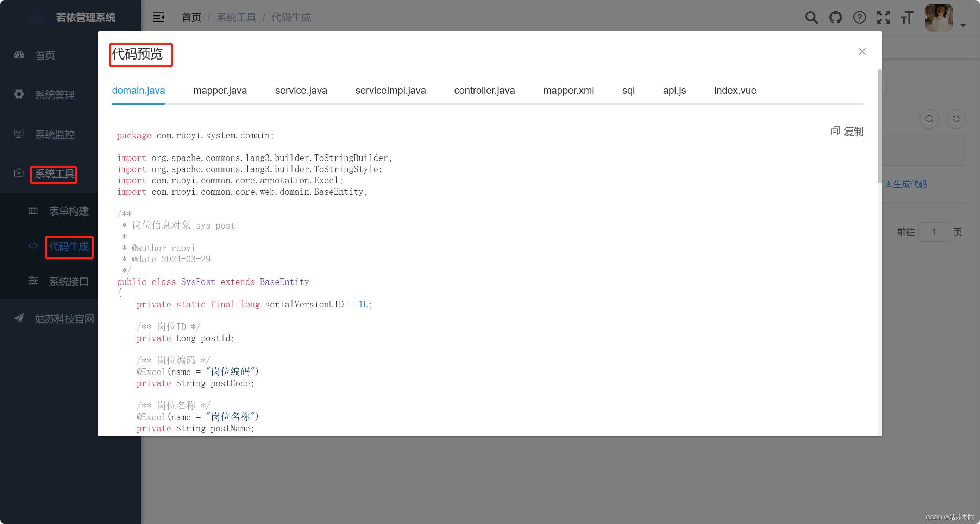Open the index.vue tab
Image resolution: width=980 pixels, height=524 pixels.
(x=735, y=90)
